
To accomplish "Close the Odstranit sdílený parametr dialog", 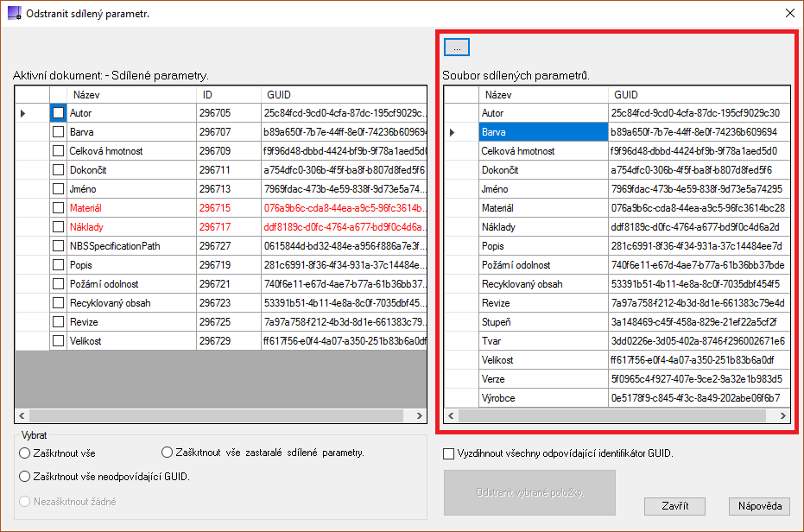I will click(x=790, y=13).
